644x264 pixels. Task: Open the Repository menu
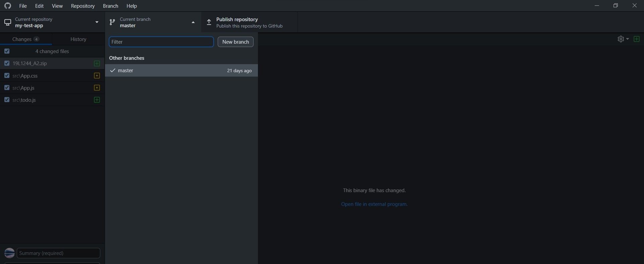(x=83, y=6)
